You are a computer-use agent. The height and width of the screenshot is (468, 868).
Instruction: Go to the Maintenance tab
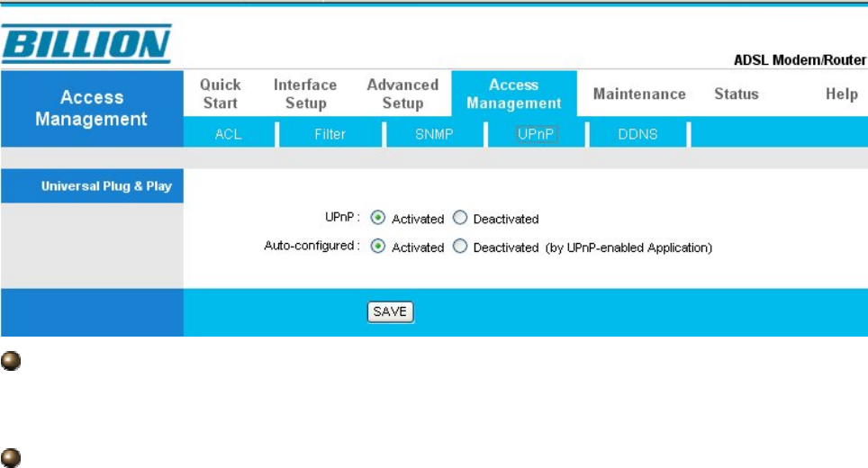[639, 94]
